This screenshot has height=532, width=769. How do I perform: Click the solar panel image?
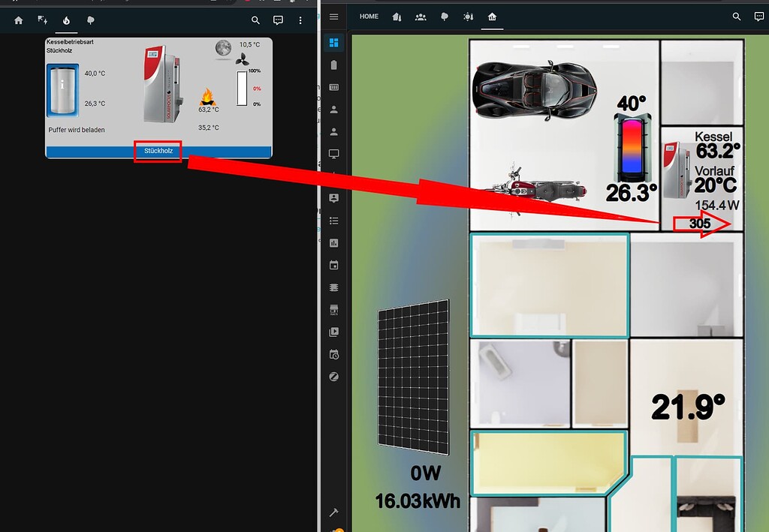414,377
